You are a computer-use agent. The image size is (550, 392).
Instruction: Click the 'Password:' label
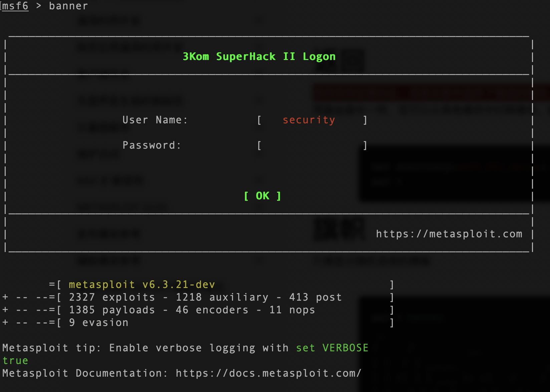[152, 145]
